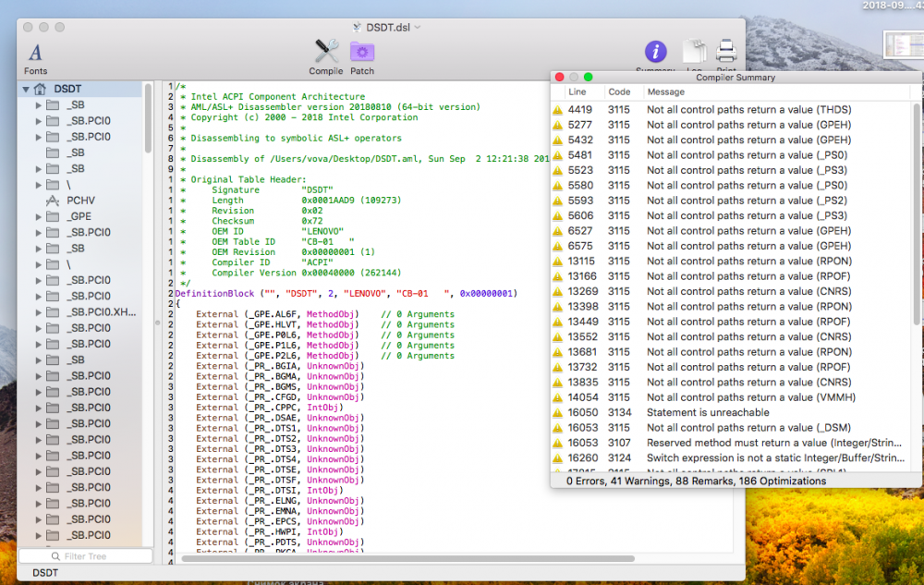Sort by the Code column header
The height and width of the screenshot is (585, 924).
tap(619, 91)
